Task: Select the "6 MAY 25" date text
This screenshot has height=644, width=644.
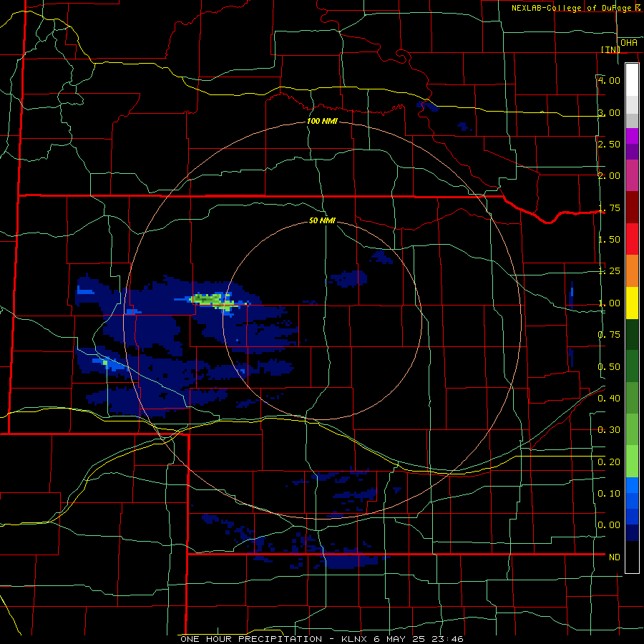Action: coord(399,639)
